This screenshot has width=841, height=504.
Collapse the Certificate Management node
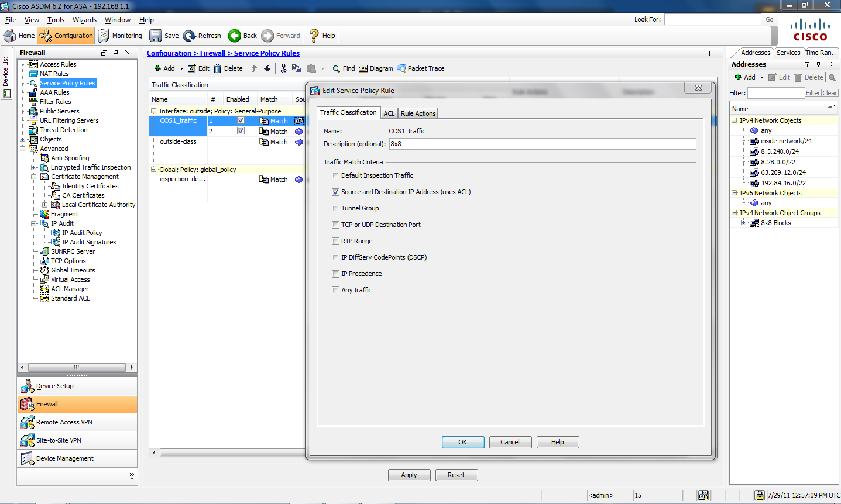coord(34,177)
